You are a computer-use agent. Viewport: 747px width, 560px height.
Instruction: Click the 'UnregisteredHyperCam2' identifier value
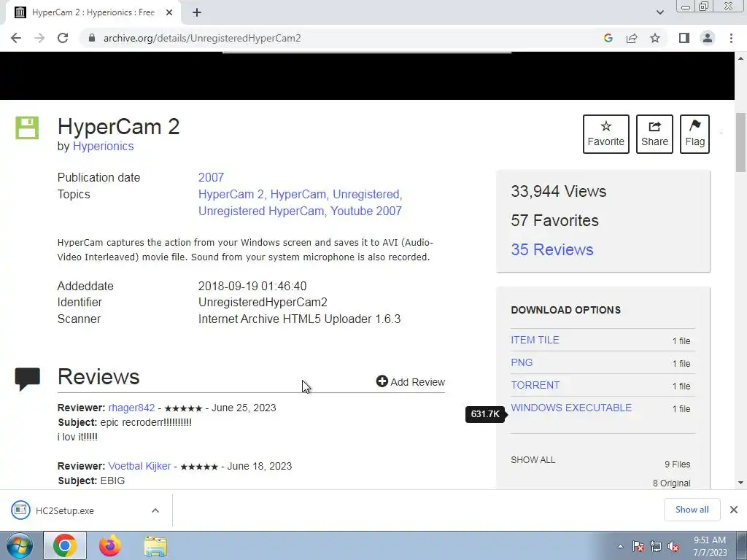[263, 303]
